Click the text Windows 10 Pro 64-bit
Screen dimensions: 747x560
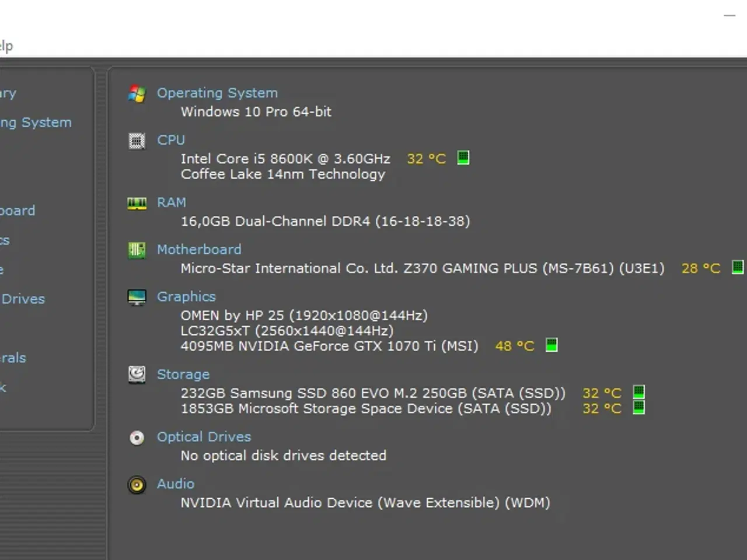coord(256,111)
